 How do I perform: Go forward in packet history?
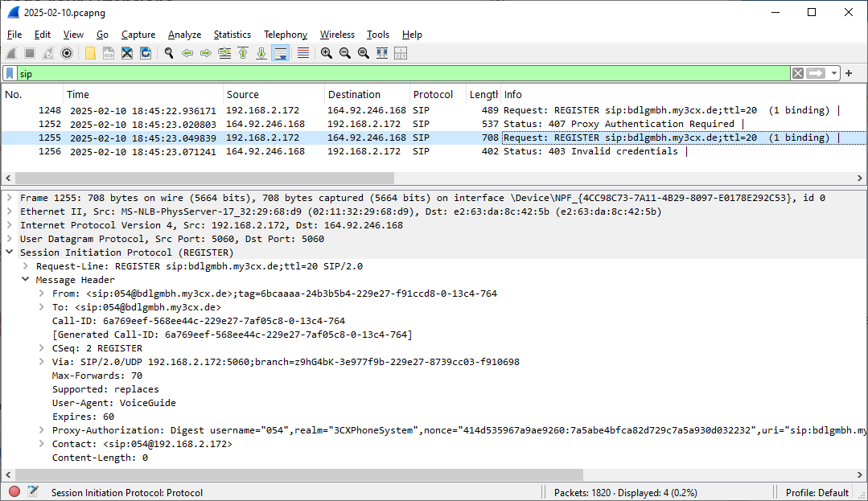point(205,53)
